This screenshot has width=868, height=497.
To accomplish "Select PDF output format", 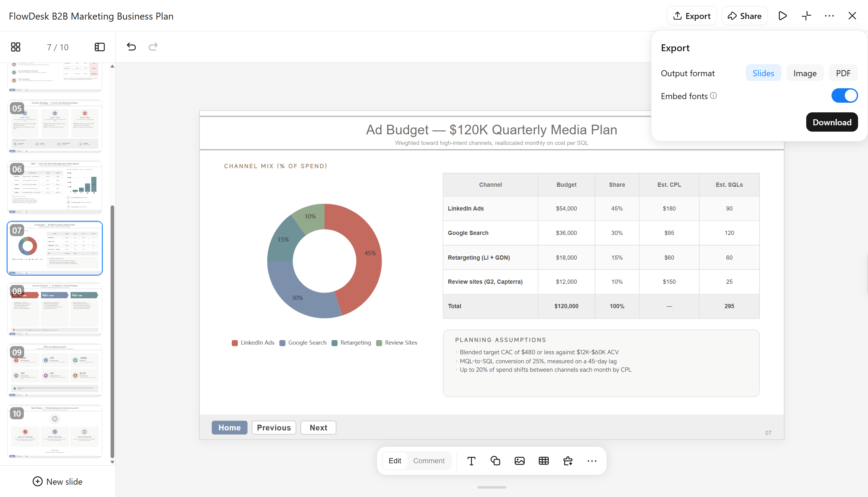I will pos(843,73).
